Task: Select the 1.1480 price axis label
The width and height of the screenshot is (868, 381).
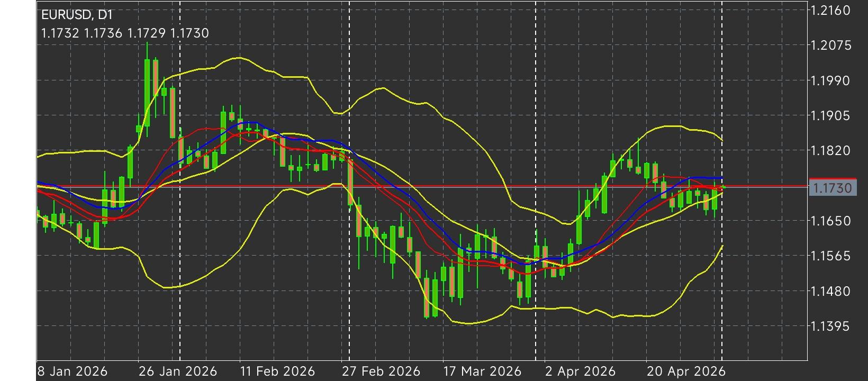Action: coord(831,291)
